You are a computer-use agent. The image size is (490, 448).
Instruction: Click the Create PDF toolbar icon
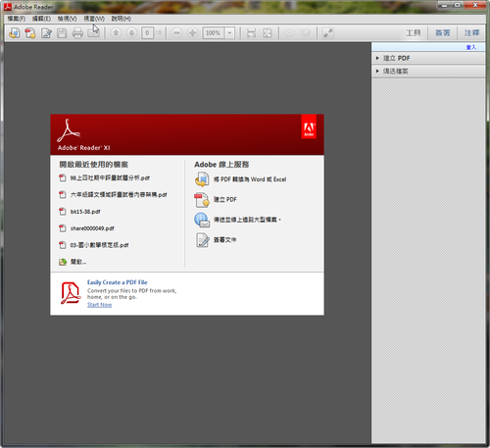tap(30, 33)
